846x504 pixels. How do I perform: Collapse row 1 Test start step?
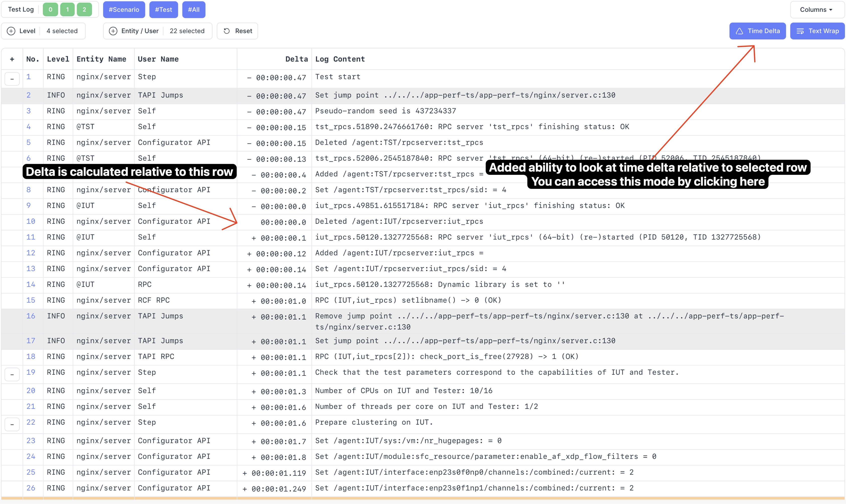(x=12, y=79)
